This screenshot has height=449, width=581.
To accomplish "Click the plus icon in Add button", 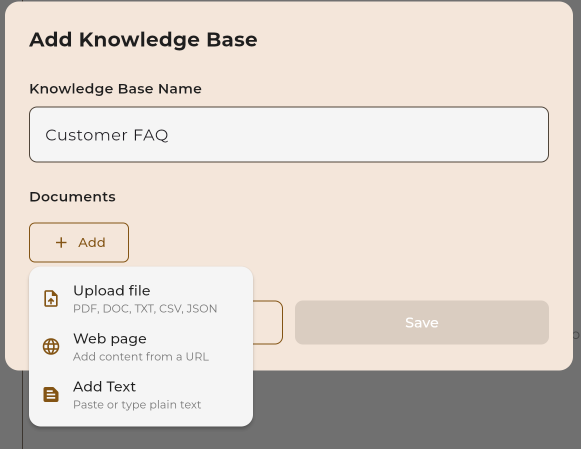I will pos(61,243).
